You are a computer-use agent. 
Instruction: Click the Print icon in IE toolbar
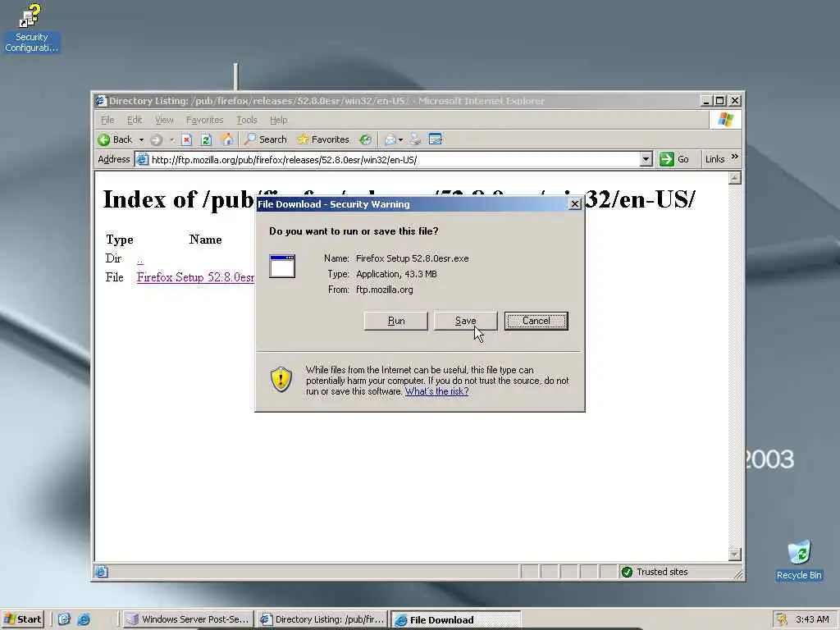415,139
